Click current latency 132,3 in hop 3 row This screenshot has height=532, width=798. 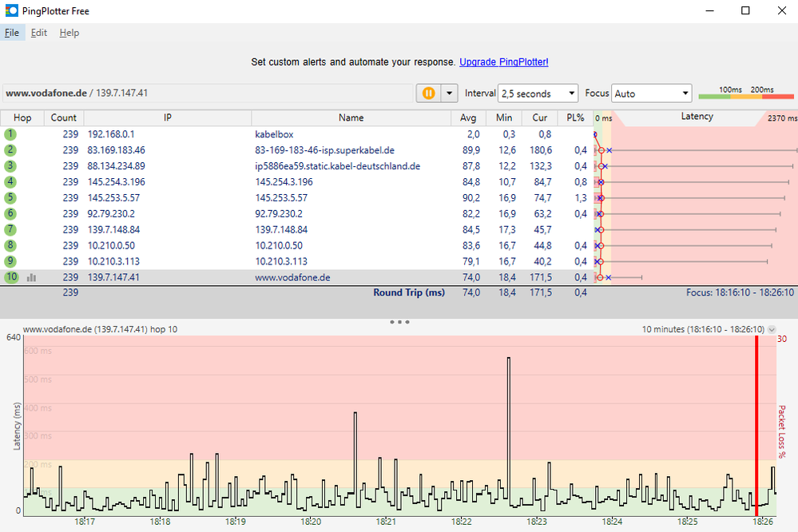541,166
